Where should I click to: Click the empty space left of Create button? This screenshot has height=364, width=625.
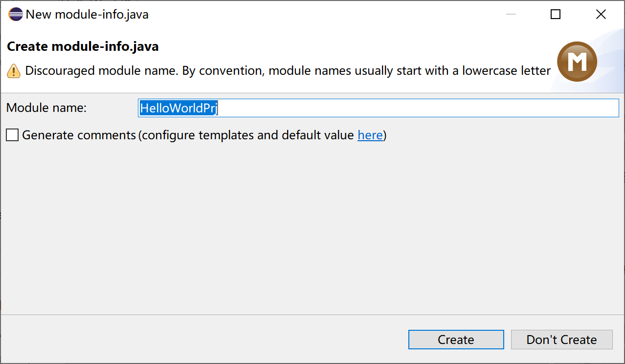click(205, 340)
